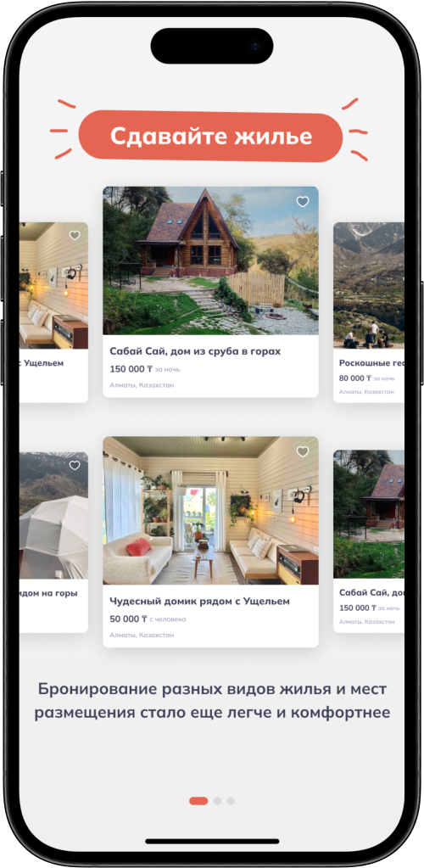424x868 pixels.
Task: Open the Роскошные listing card on right
Action: click(369, 312)
